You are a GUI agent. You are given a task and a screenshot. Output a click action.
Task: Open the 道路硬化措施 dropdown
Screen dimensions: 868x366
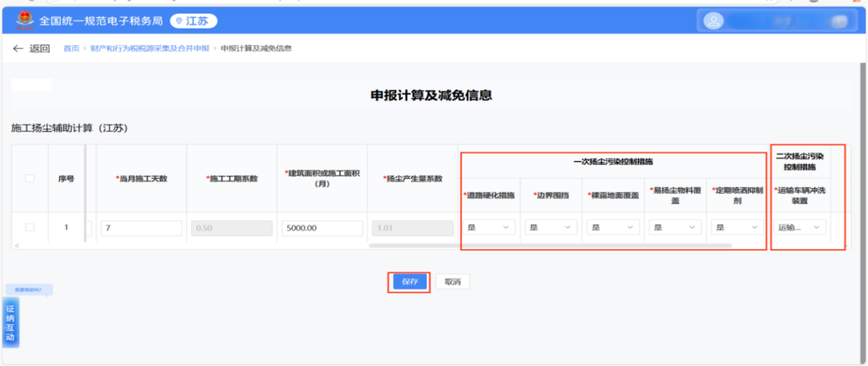489,228
